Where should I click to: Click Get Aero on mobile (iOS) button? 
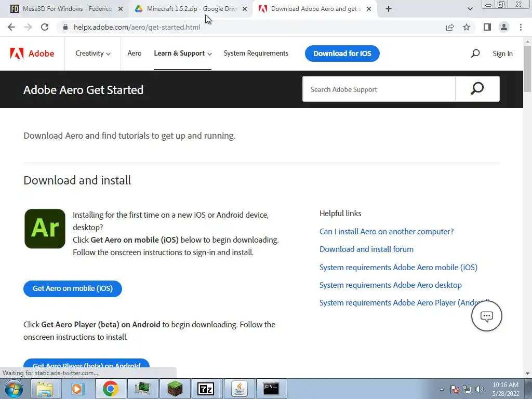click(73, 288)
